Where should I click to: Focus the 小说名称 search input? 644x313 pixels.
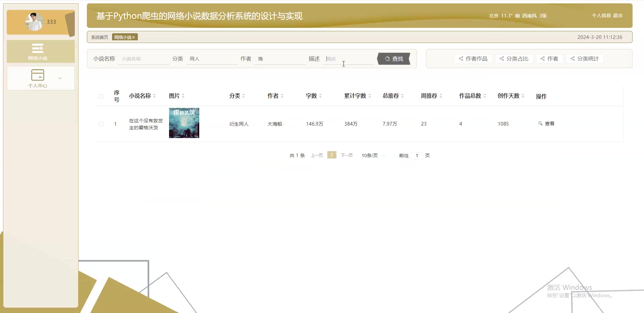144,59
